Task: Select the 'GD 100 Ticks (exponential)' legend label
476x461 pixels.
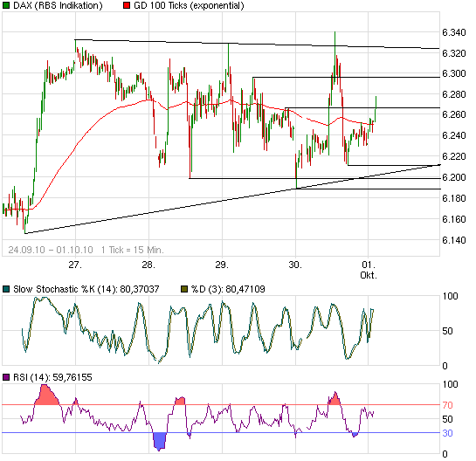Action: pos(189,5)
